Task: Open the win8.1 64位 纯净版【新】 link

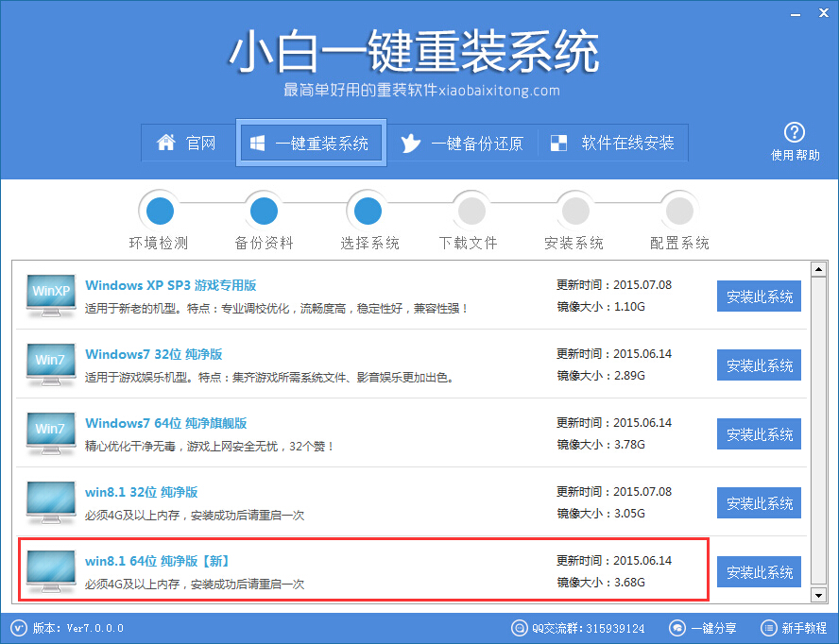Action: (157, 560)
